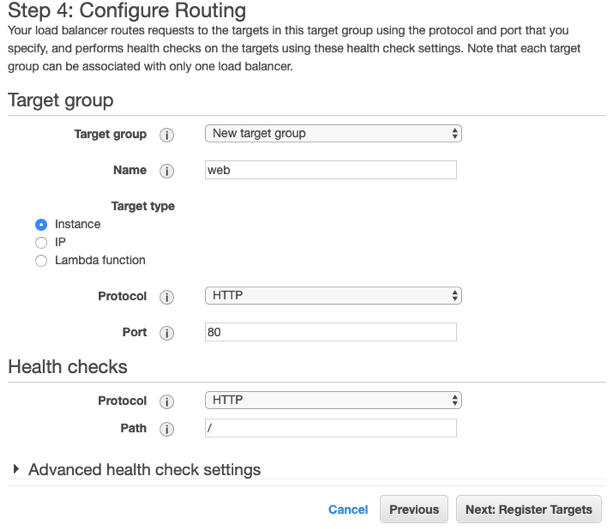
Task: Click info icon beside Port label
Action: [x=167, y=333]
